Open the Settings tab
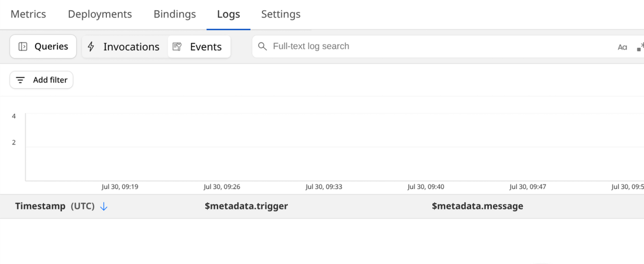 (x=281, y=14)
